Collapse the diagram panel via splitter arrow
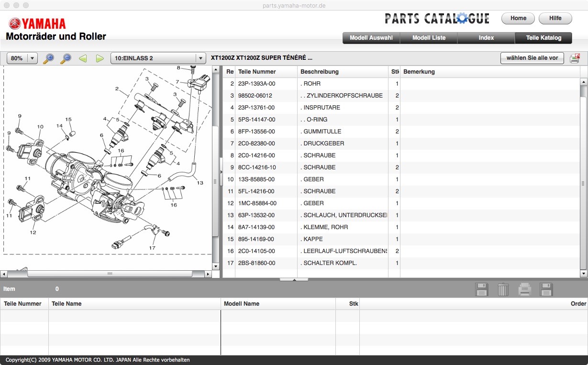 pyautogui.click(x=221, y=171)
